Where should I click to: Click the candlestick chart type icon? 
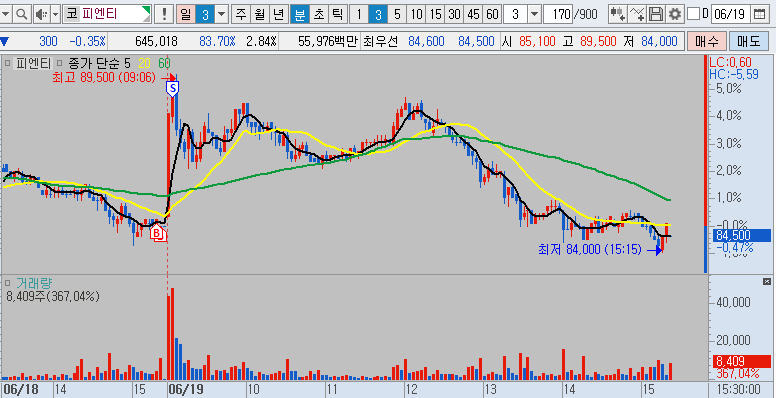[617, 14]
